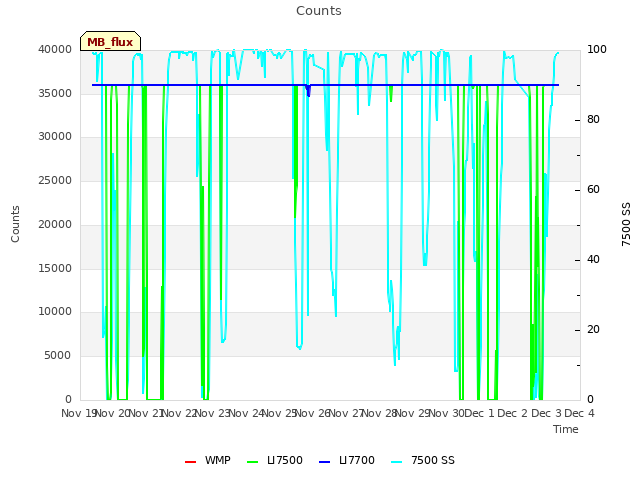Click the 25000 tick on left axis
Image resolution: width=640 pixels, height=480 pixels.
(55, 180)
